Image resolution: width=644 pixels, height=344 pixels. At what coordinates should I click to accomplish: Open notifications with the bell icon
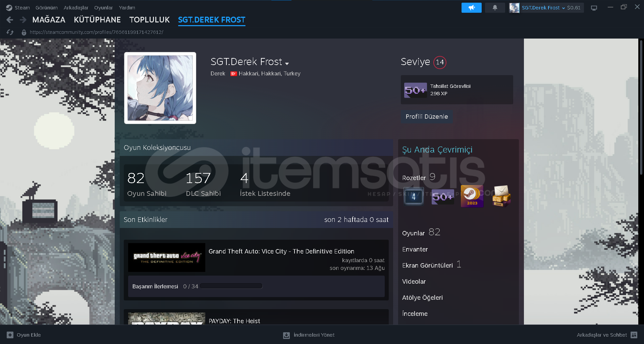[x=495, y=8]
